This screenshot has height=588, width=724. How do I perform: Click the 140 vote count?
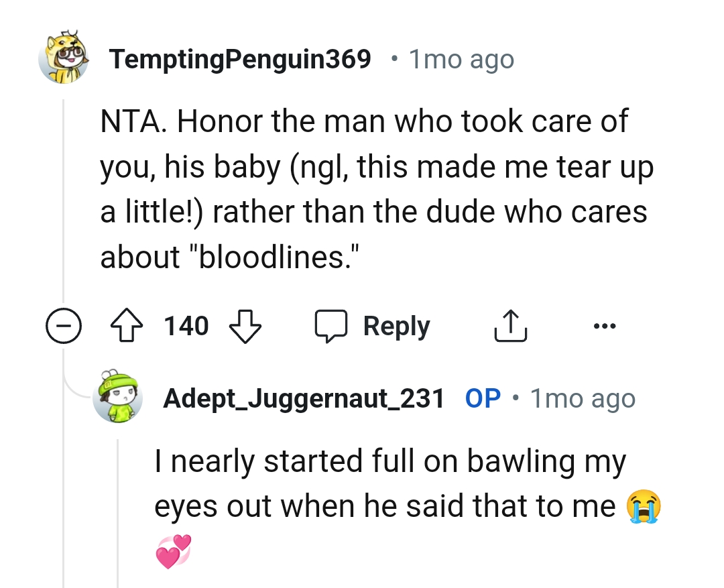point(186,326)
